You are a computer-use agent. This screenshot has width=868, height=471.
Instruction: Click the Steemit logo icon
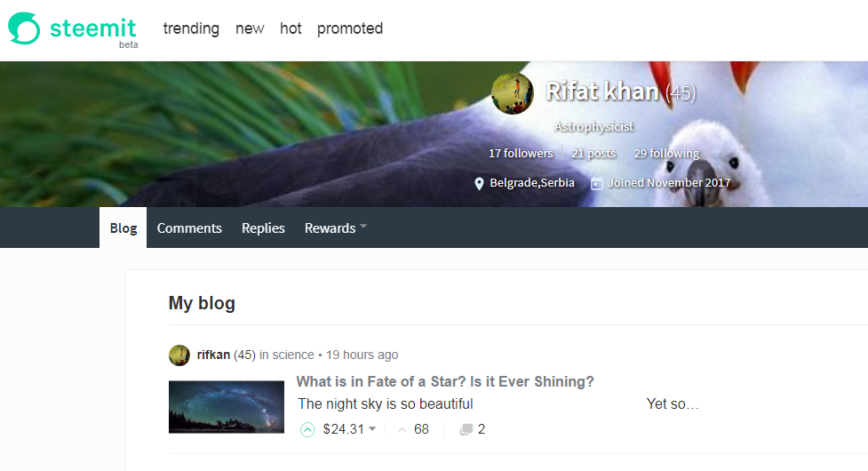coord(24,28)
